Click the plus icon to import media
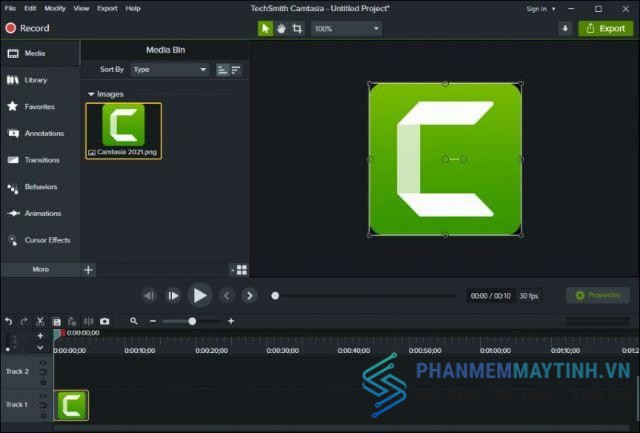640x433 pixels. click(89, 270)
